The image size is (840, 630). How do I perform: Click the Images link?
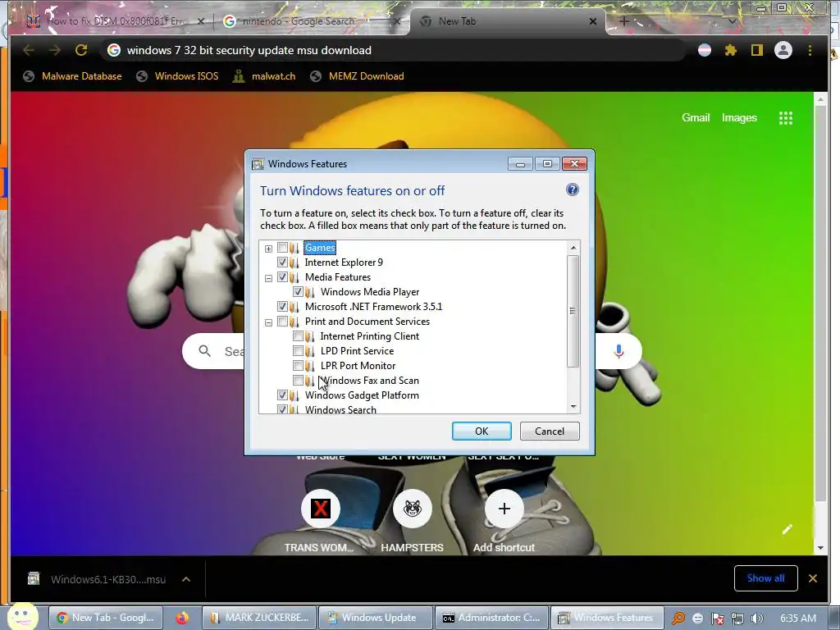(x=739, y=118)
